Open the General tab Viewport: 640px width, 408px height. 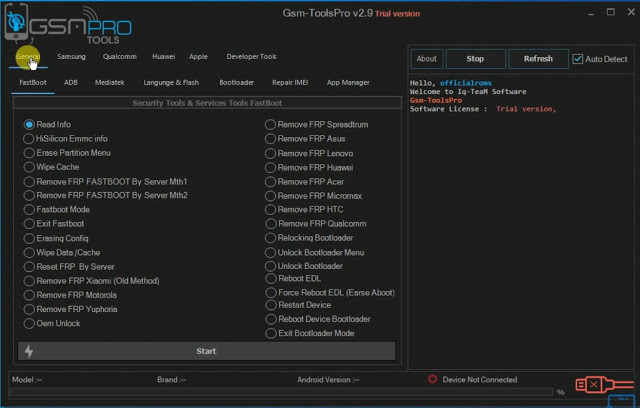pos(28,56)
